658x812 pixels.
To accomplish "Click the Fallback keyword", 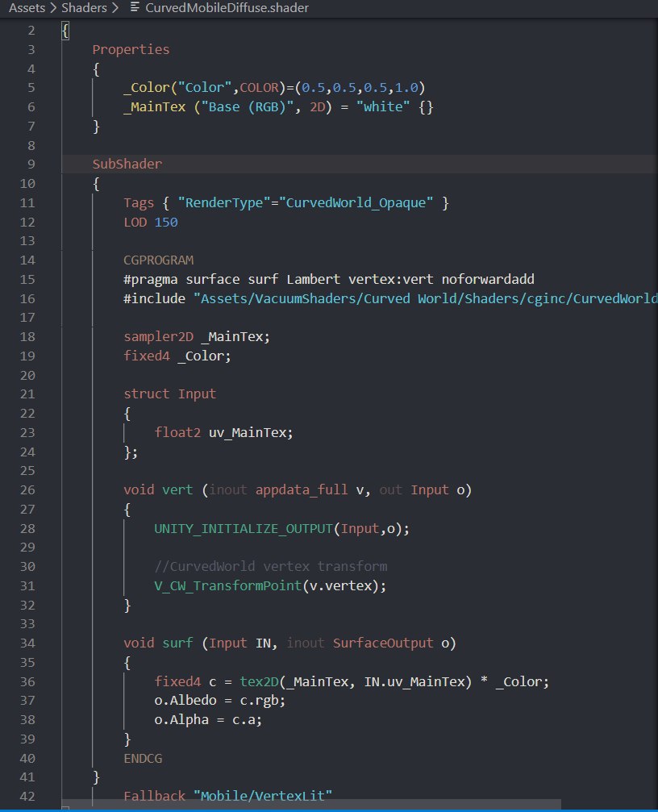I will [154, 796].
